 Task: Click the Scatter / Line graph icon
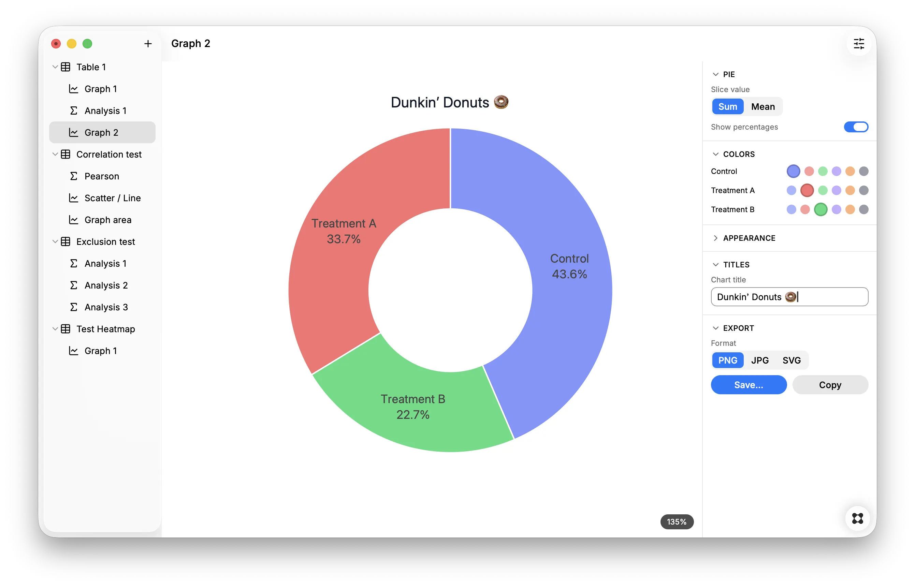[74, 198]
